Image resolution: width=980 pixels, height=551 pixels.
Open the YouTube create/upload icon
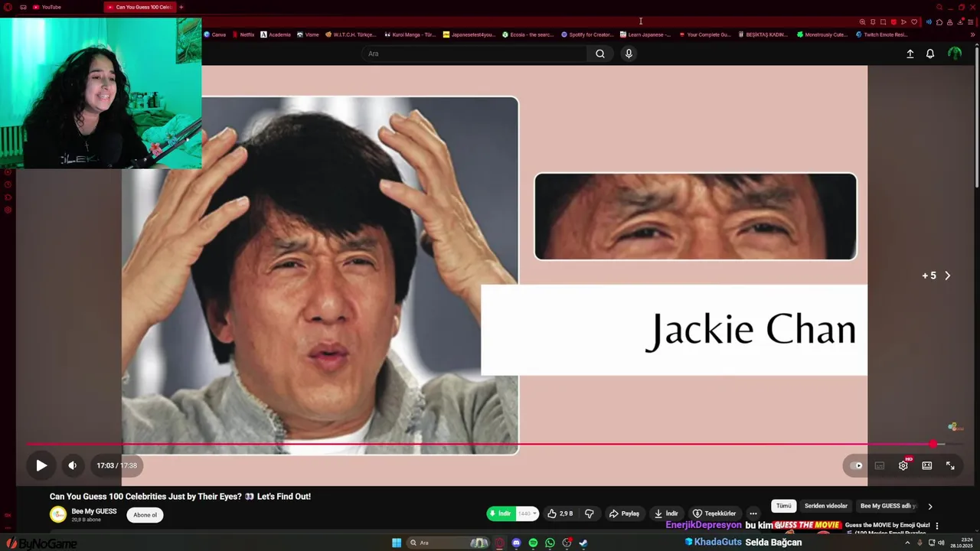(x=910, y=54)
